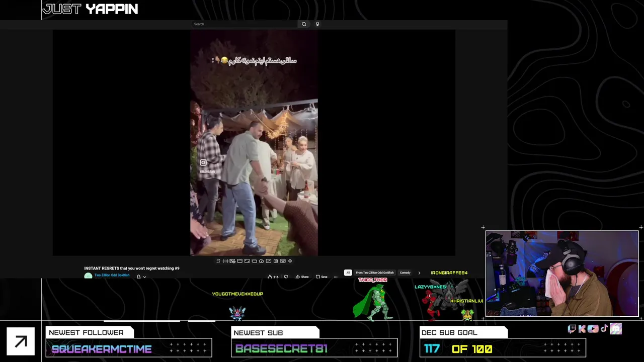Click the IRONGIRAFFE94 name label
644x362 pixels.
(449, 273)
